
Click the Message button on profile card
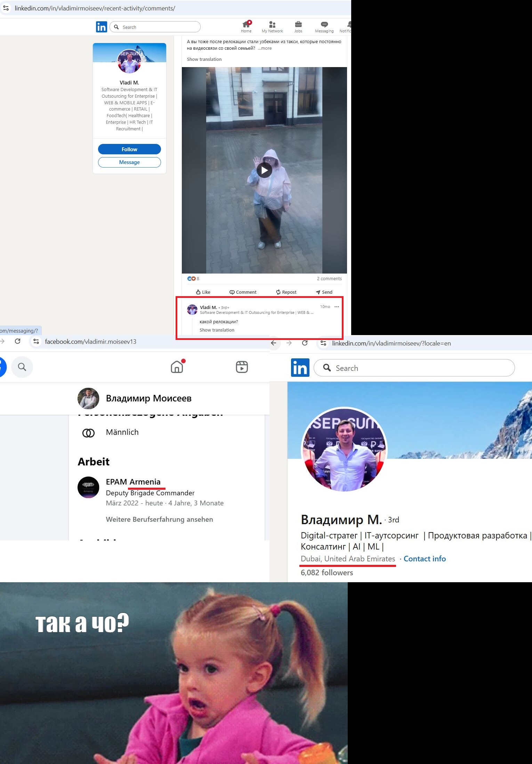(x=129, y=162)
